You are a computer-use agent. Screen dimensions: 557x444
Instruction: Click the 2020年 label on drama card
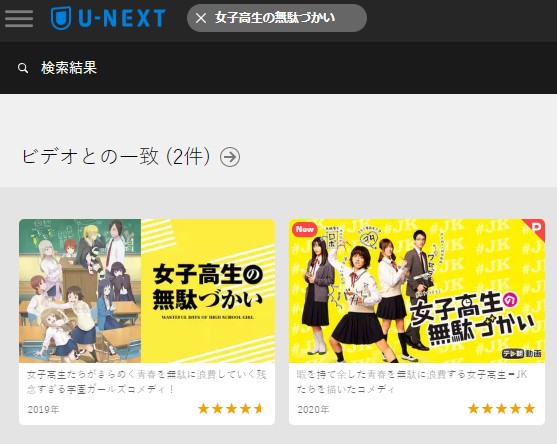(x=313, y=410)
